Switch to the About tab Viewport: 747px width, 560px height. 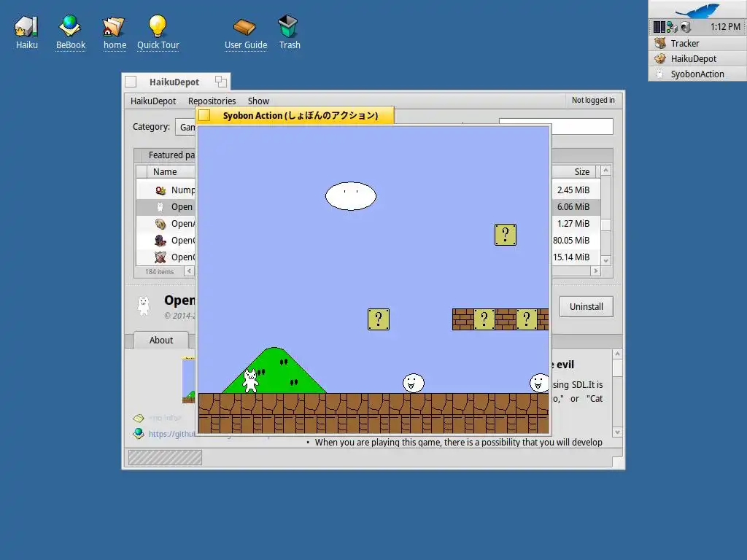pos(161,340)
